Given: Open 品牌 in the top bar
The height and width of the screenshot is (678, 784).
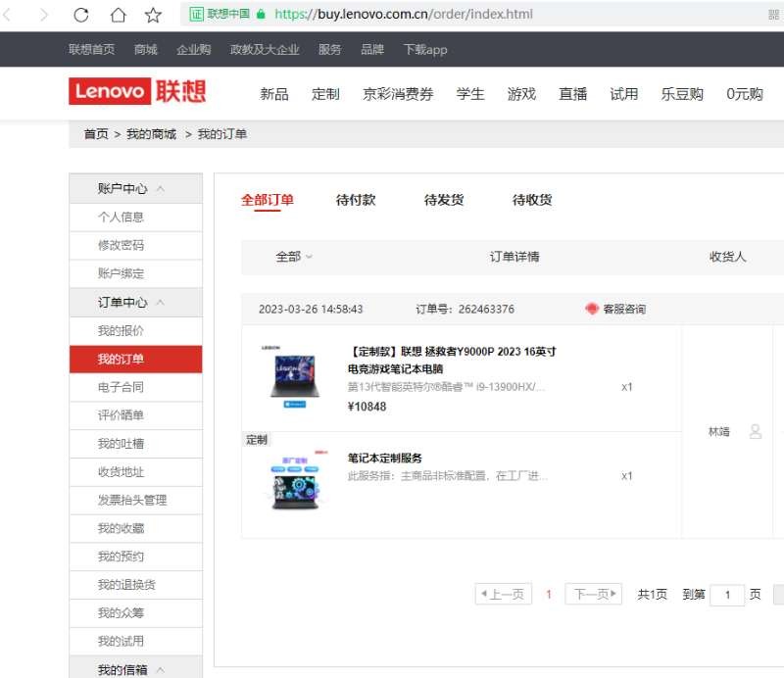Looking at the screenshot, I should pyautogui.click(x=372, y=50).
